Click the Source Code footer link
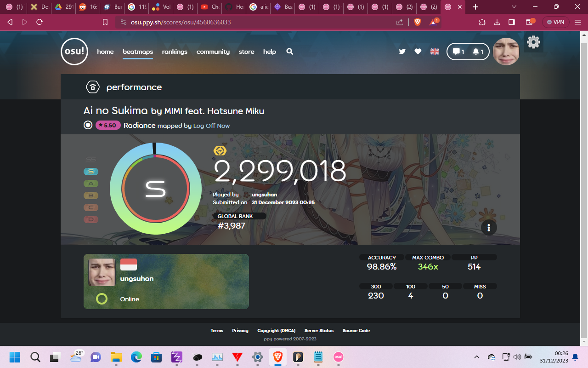The height and width of the screenshot is (368, 588). pyautogui.click(x=356, y=330)
